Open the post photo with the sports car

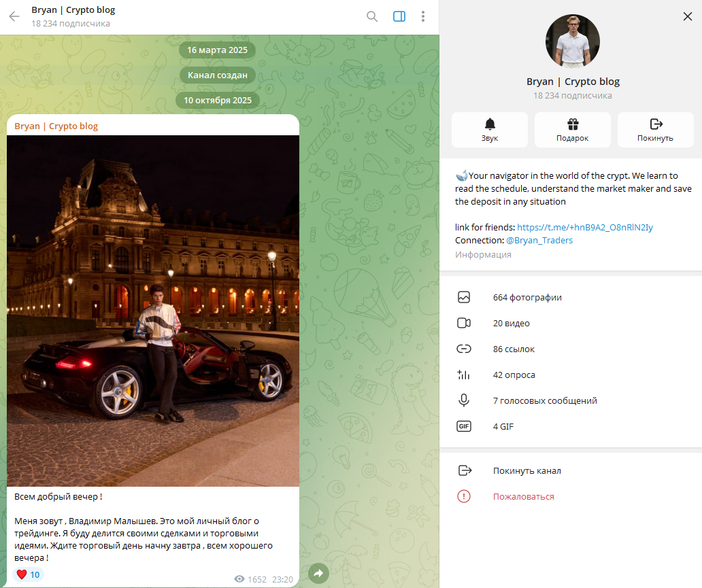point(153,311)
